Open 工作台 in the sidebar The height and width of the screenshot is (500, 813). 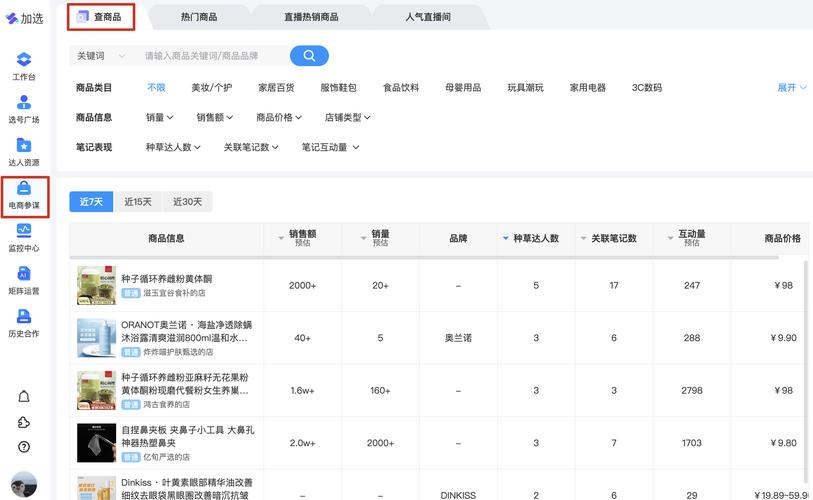[24, 66]
